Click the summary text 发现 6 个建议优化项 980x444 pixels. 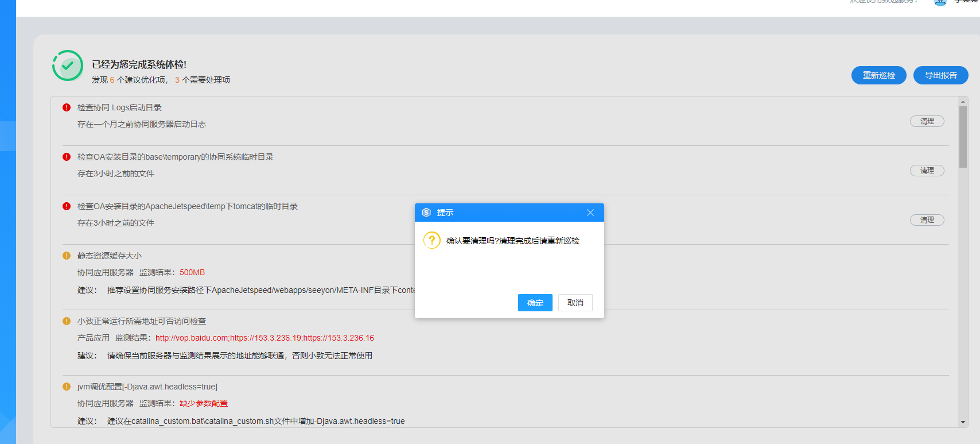coord(129,80)
